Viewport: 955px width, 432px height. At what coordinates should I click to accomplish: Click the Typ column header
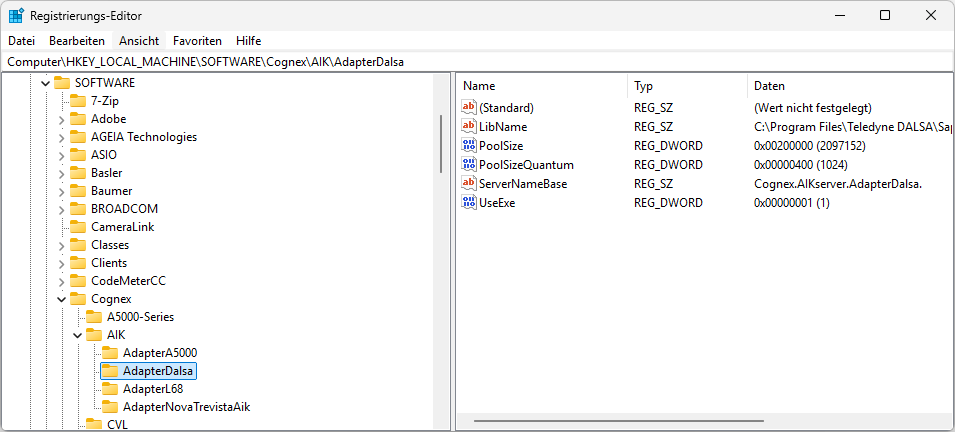(x=685, y=86)
